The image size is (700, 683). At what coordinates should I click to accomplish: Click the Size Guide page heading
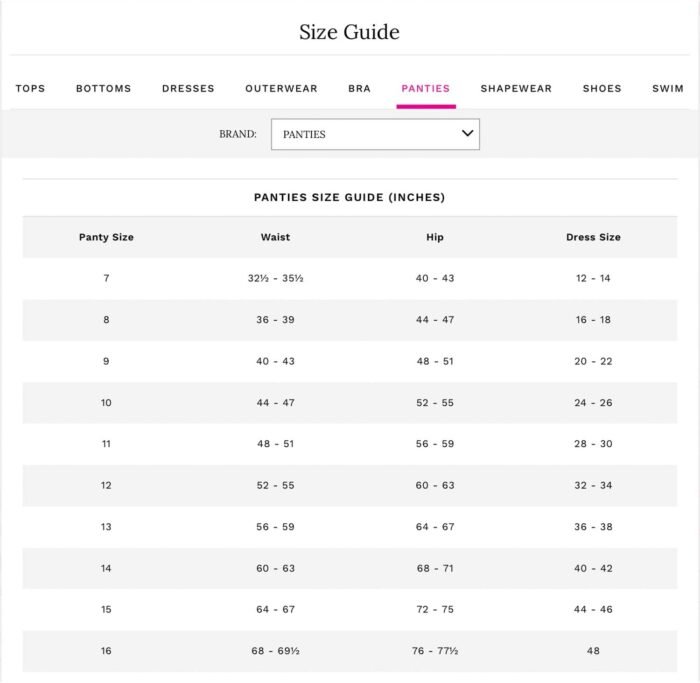point(350,32)
